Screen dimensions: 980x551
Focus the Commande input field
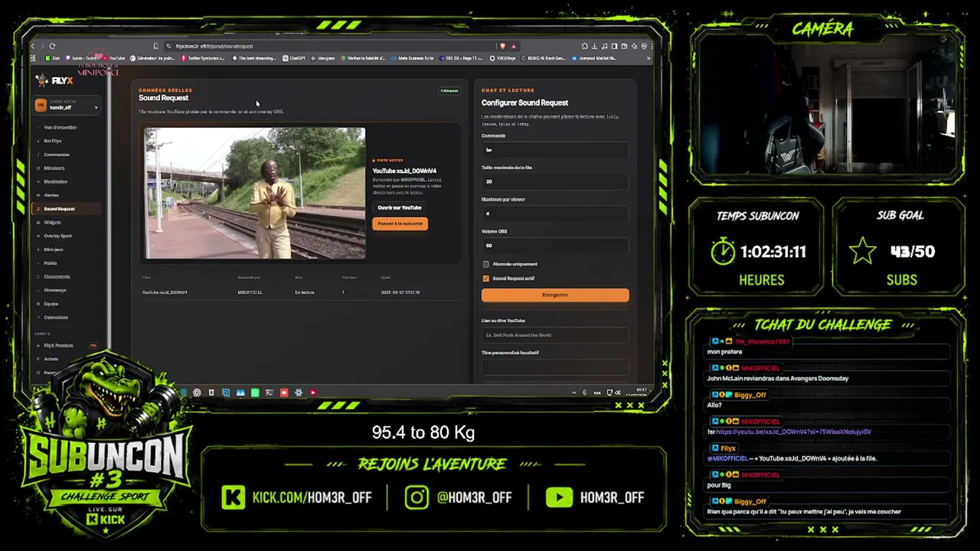[555, 150]
